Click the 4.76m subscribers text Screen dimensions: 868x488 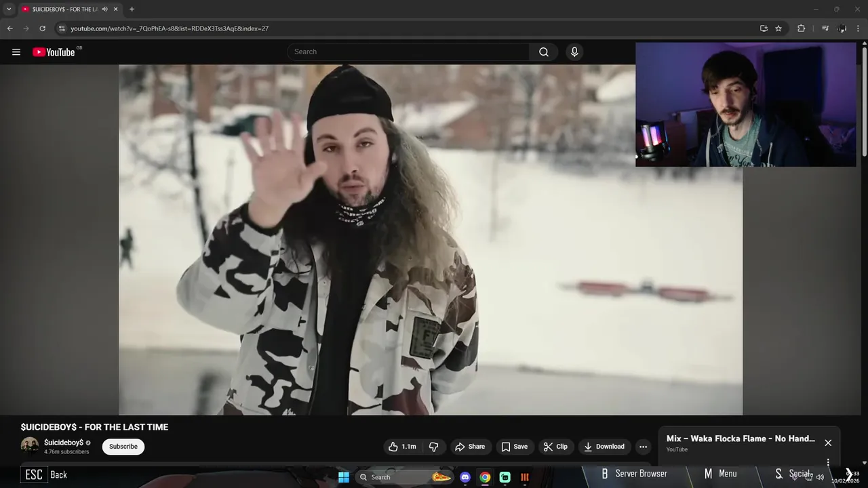pyautogui.click(x=66, y=452)
